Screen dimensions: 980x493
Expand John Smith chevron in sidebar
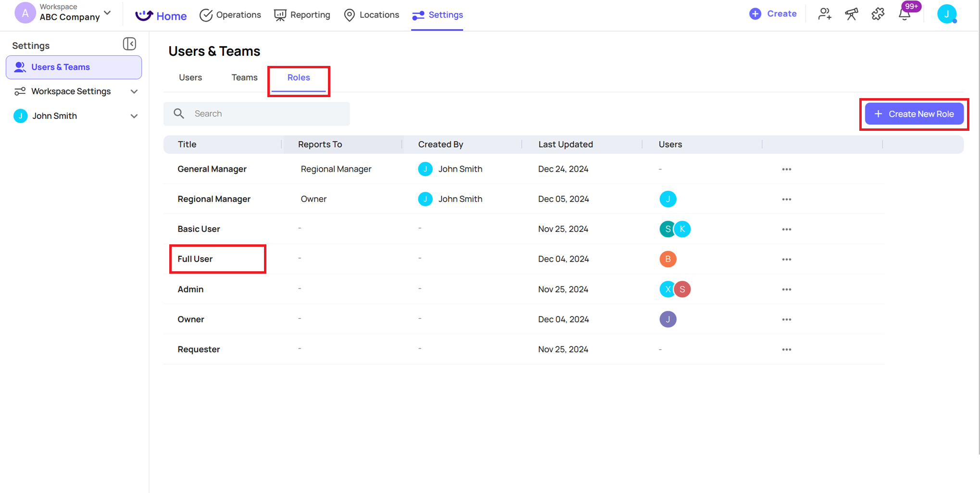pos(134,116)
